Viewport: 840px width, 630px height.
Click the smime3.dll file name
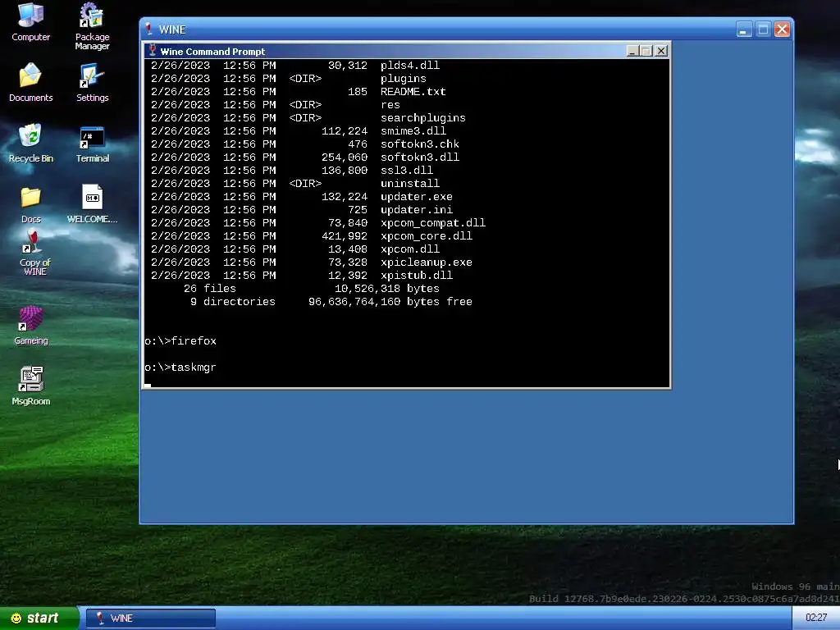pyautogui.click(x=413, y=131)
